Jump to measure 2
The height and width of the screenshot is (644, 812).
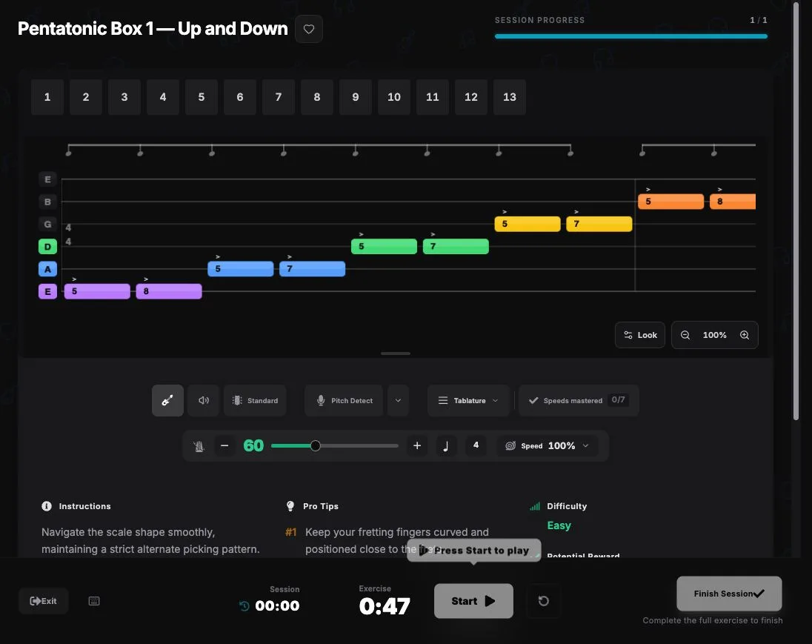pyautogui.click(x=86, y=97)
